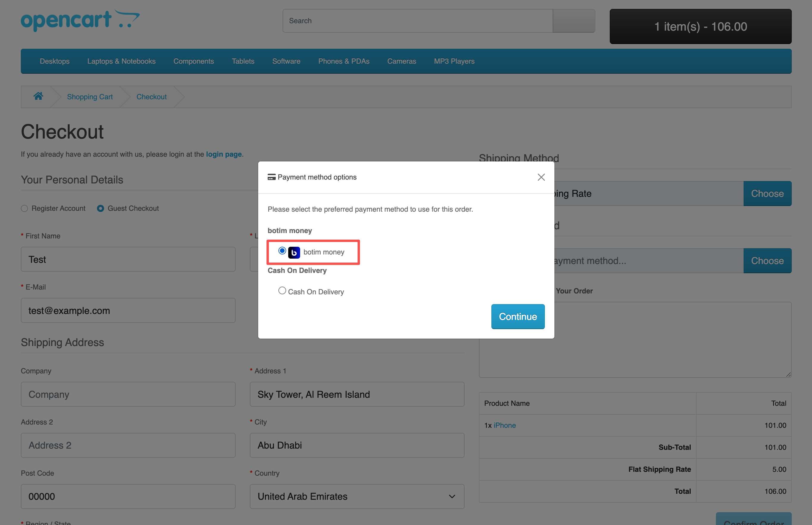Go to the Tablets category

pyautogui.click(x=243, y=61)
